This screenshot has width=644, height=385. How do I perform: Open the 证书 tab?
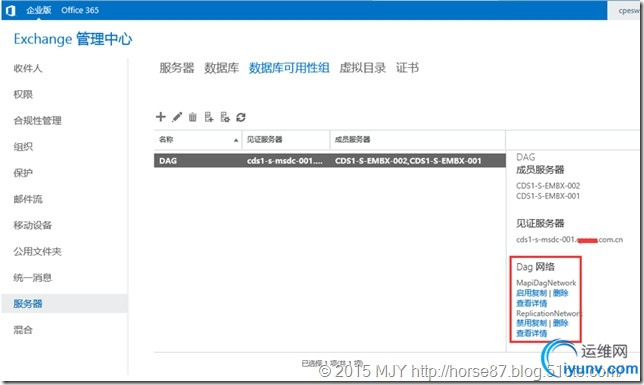pyautogui.click(x=407, y=68)
